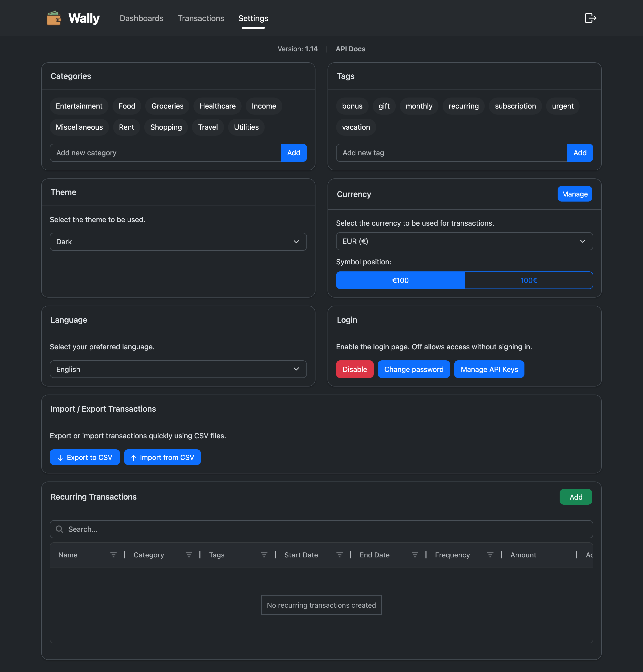Open the Category column filter icon
Image resolution: width=643 pixels, height=672 pixels.
coord(189,555)
